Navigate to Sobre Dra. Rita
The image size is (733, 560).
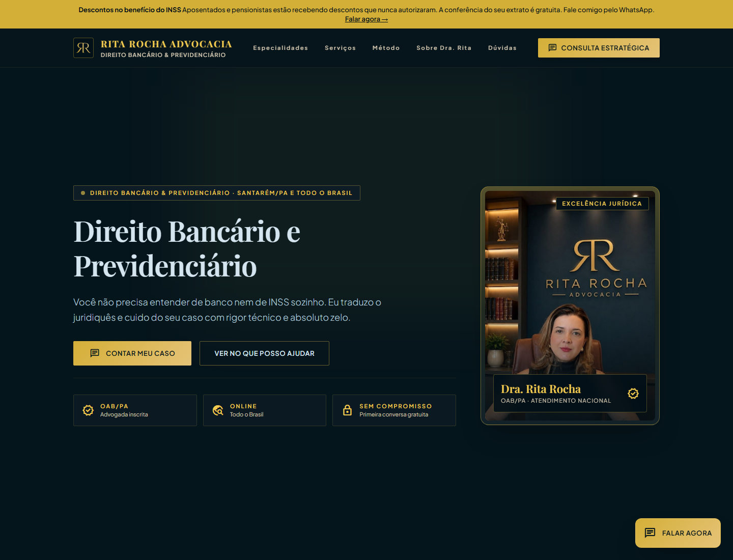(x=444, y=48)
